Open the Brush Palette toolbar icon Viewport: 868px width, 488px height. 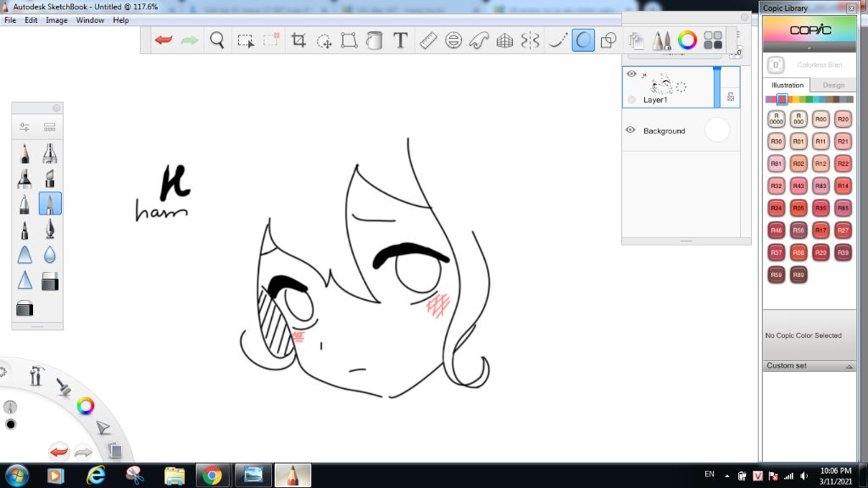pos(661,41)
